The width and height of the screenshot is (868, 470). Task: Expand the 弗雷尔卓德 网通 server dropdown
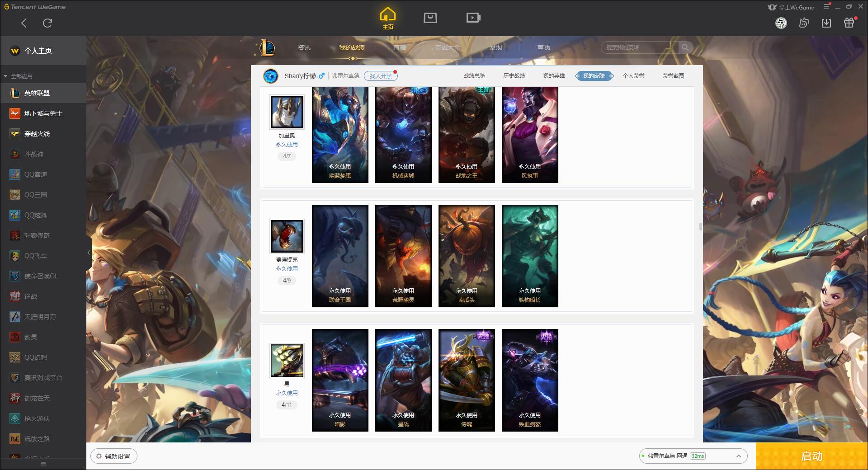693,456
